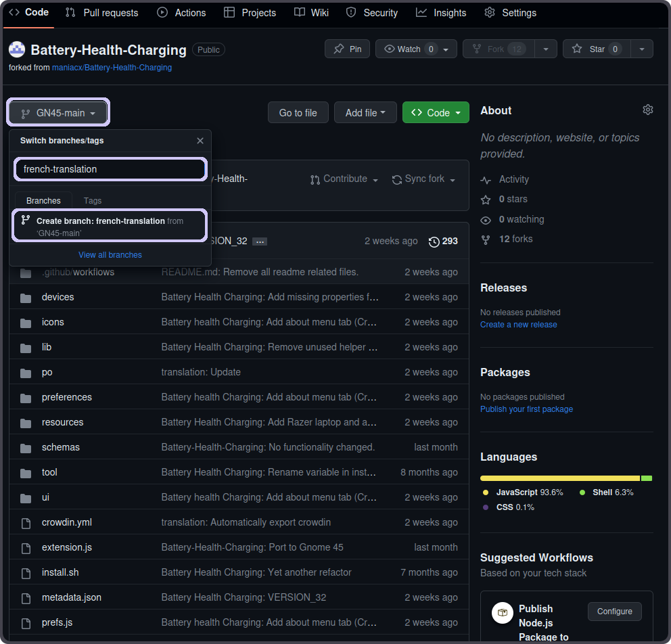Open the green Code dropdown

436,113
